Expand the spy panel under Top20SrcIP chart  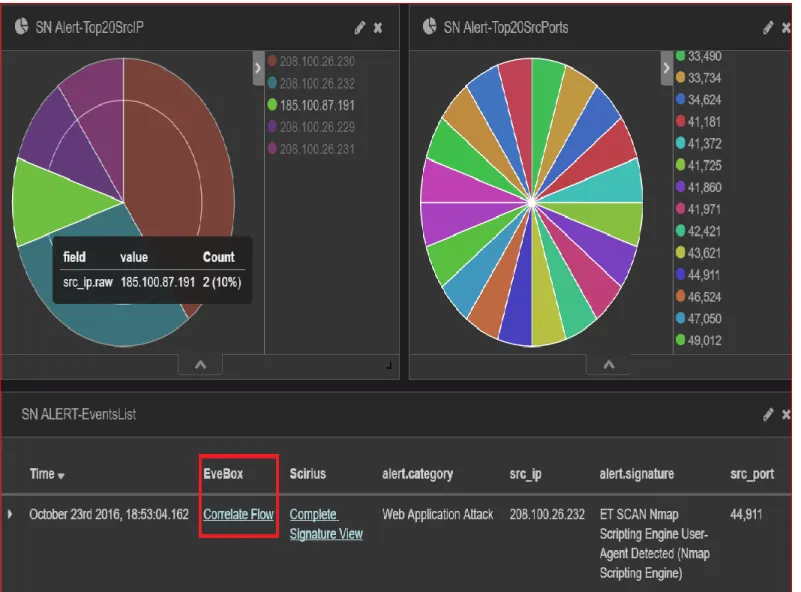(x=200, y=365)
